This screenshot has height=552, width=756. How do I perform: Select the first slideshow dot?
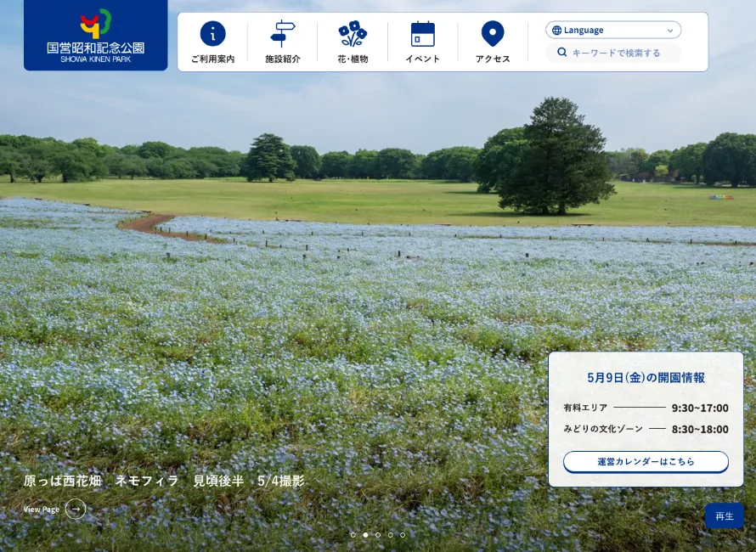point(353,535)
